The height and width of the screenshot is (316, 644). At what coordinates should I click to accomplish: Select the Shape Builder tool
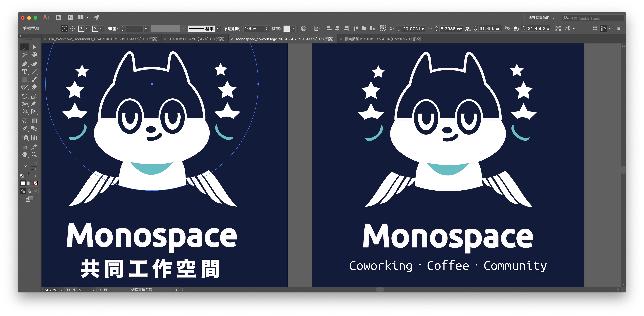pyautogui.click(x=24, y=112)
